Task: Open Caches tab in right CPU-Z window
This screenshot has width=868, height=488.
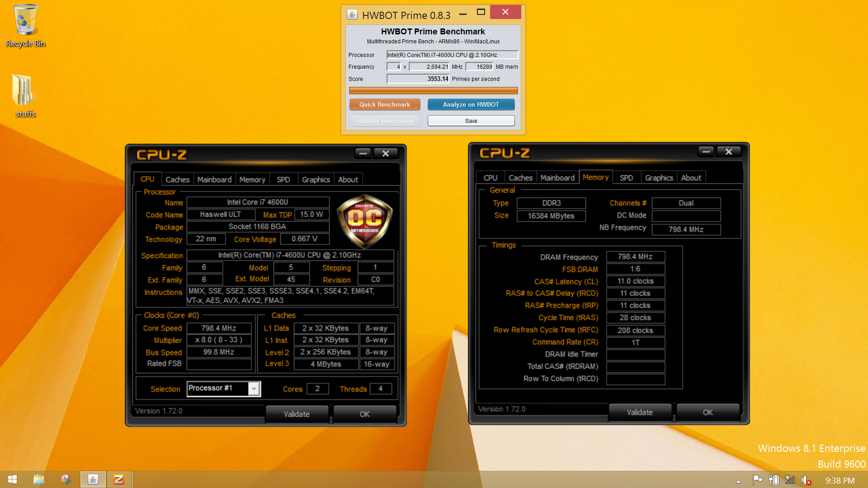Action: pos(521,178)
